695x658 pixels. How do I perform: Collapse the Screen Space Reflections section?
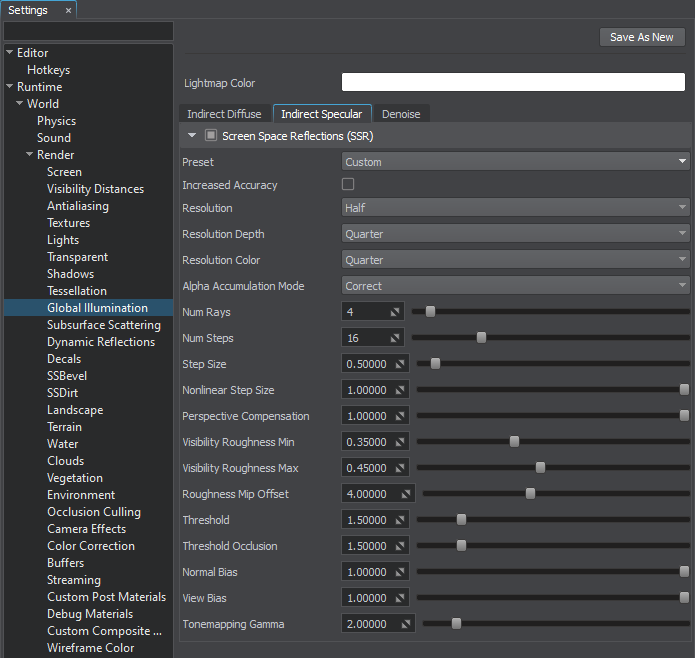(192, 135)
